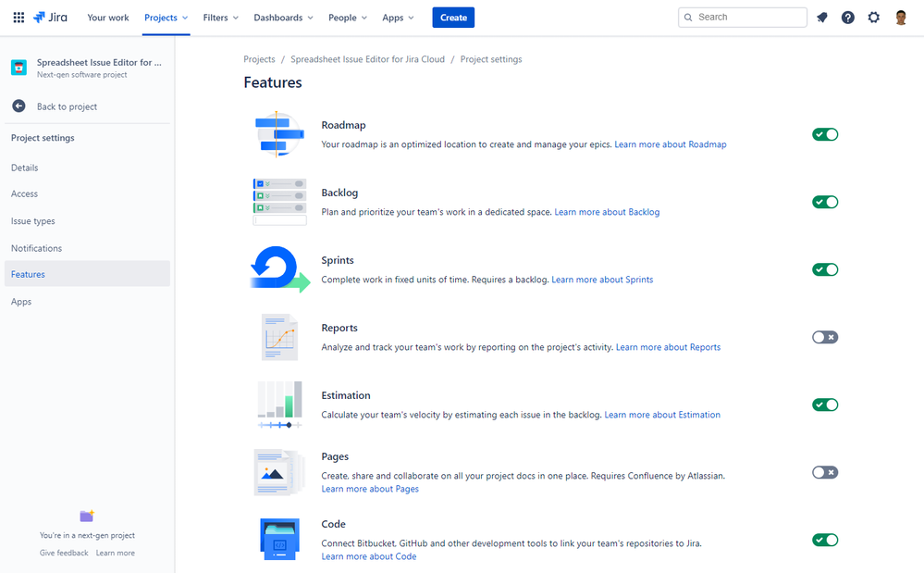Click the Spreadsheet Issue Editor project name
Viewport: 924px width, 573px height.
tap(99, 63)
